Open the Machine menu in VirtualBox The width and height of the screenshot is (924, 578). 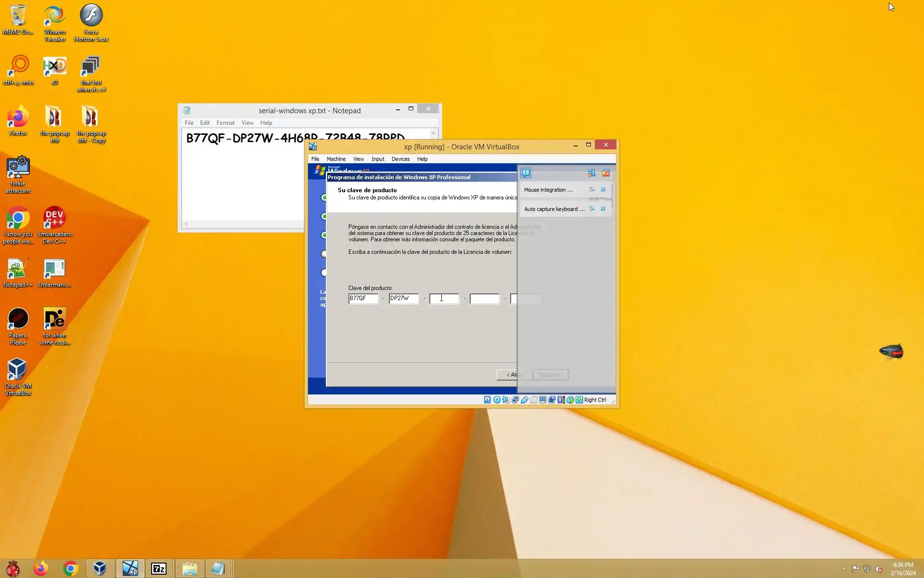click(x=336, y=159)
